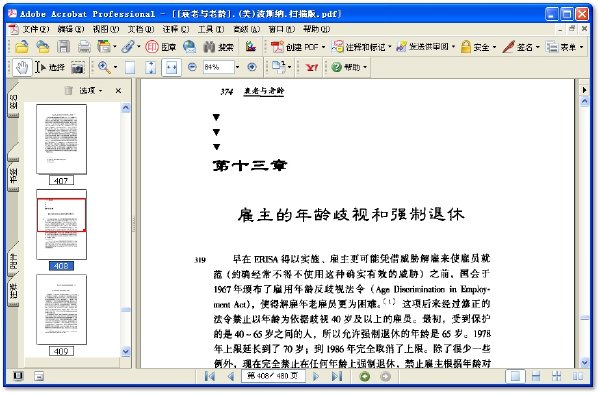
Task: Click document scrollbar down arrow
Action: (x=584, y=362)
